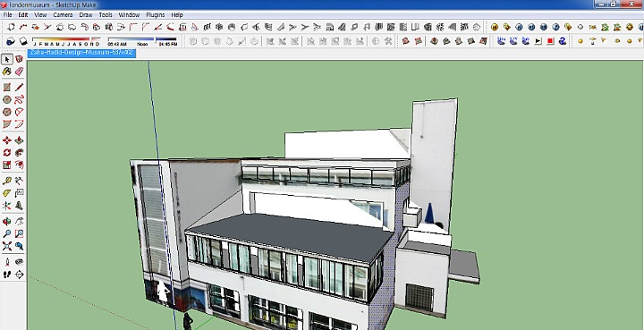This screenshot has height=330, width=644.
Task: Open the Window menu
Action: [129, 15]
